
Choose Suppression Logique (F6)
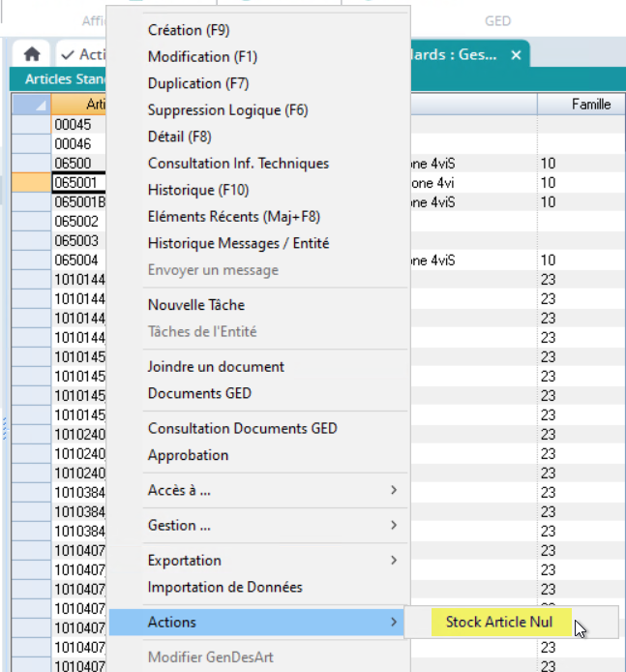(227, 110)
